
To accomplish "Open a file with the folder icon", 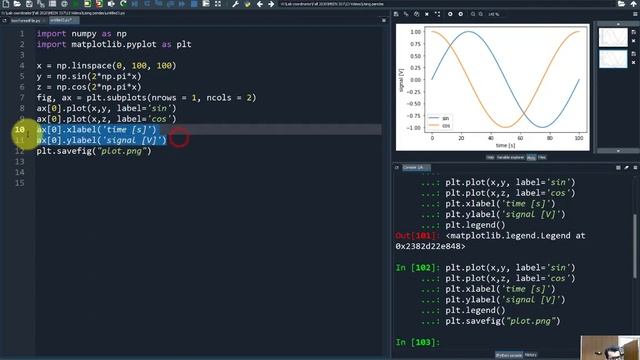I will (x=17, y=4).
